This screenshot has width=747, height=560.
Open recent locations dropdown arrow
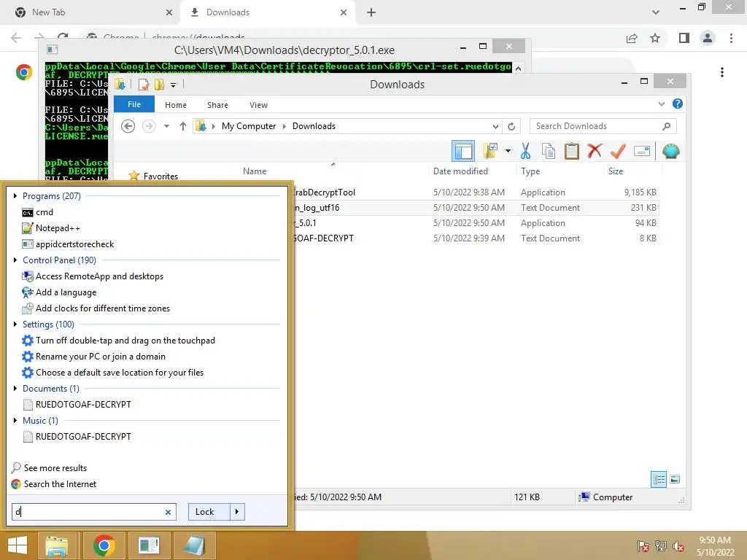coord(166,126)
